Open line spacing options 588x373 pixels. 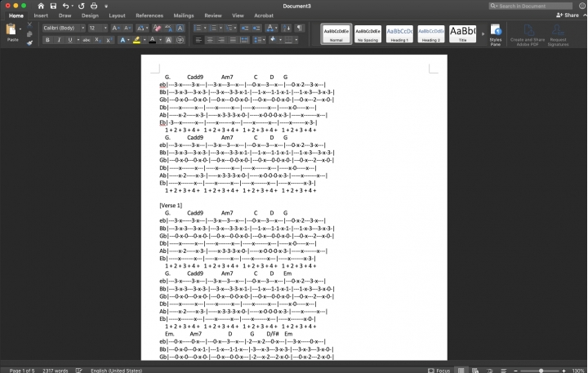(x=259, y=40)
